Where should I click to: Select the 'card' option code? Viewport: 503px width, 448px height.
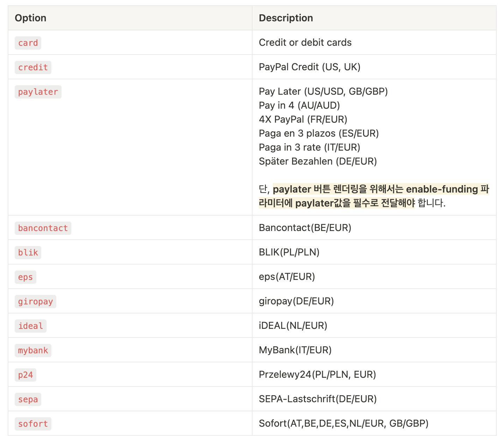click(x=28, y=43)
